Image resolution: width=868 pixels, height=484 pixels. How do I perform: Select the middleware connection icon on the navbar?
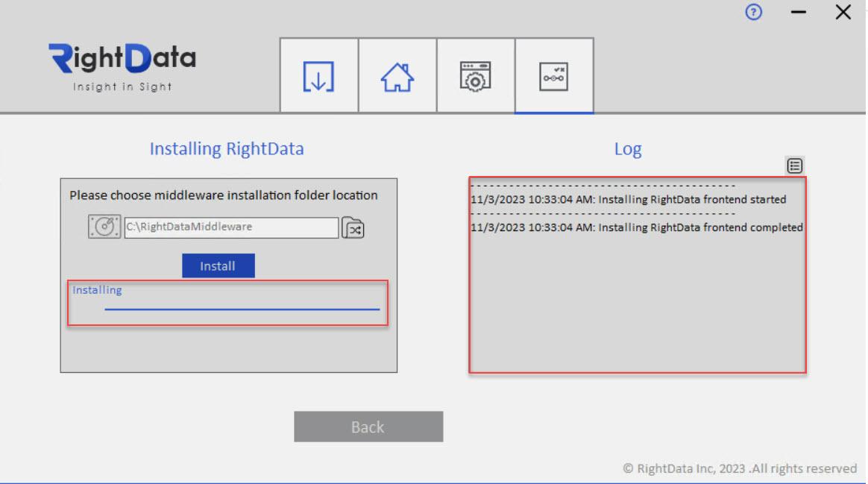pyautogui.click(x=554, y=75)
